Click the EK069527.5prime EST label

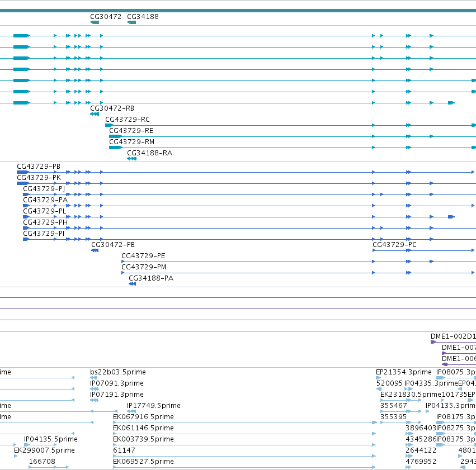tap(143, 462)
